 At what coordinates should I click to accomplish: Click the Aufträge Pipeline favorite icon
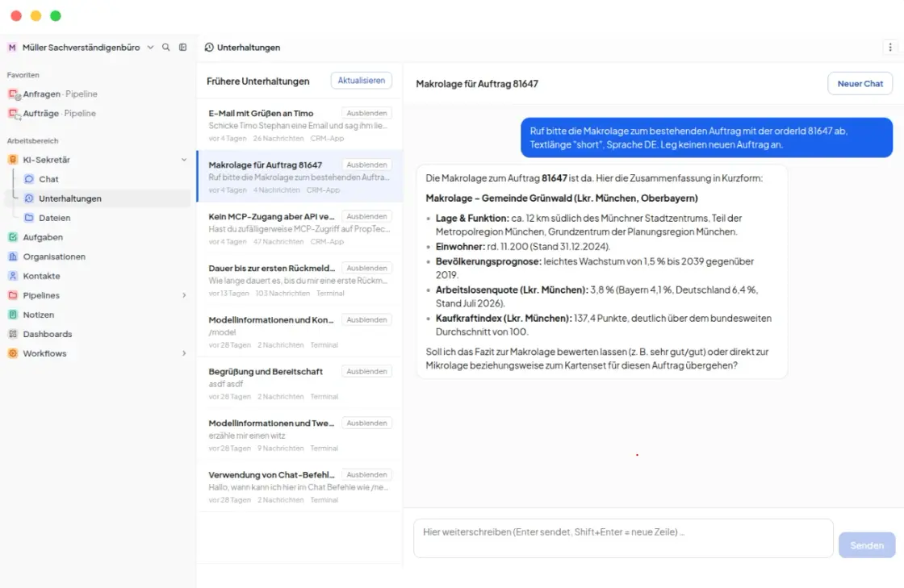click(x=13, y=114)
